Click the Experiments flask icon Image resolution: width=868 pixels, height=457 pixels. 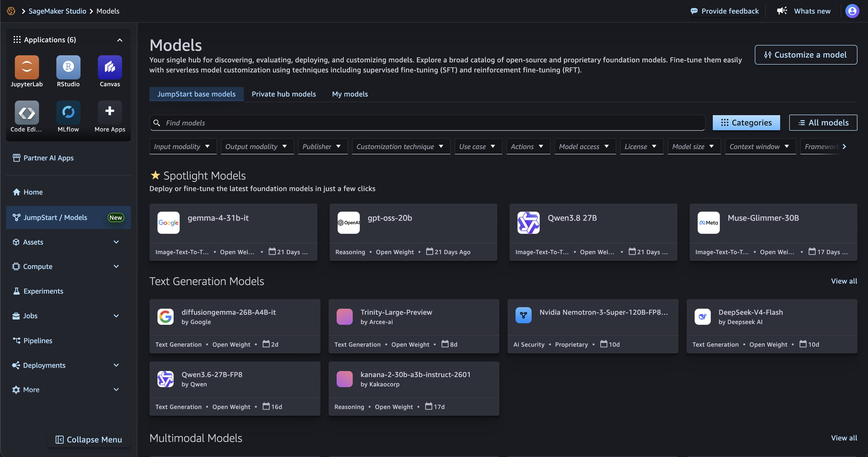16,291
